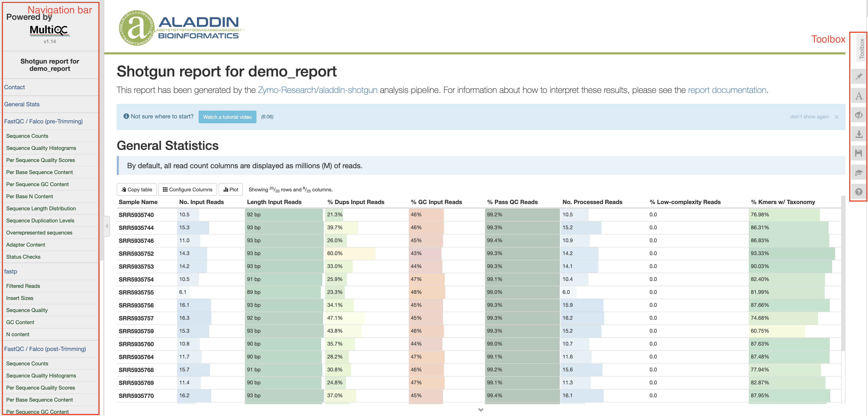The width and height of the screenshot is (868, 416).
Task: Click 'don't show again' link
Action: pyautogui.click(x=809, y=117)
